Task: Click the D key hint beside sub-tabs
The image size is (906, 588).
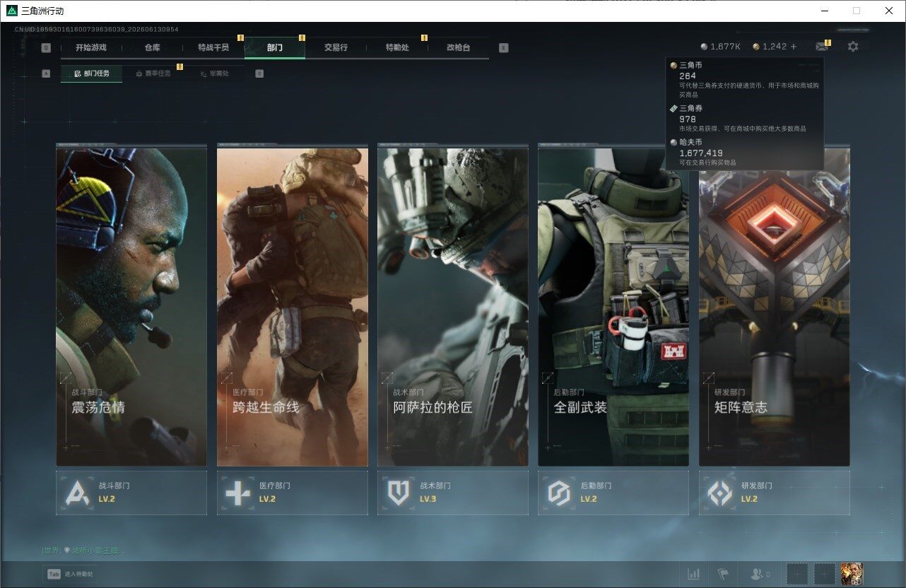Action: pyautogui.click(x=259, y=73)
